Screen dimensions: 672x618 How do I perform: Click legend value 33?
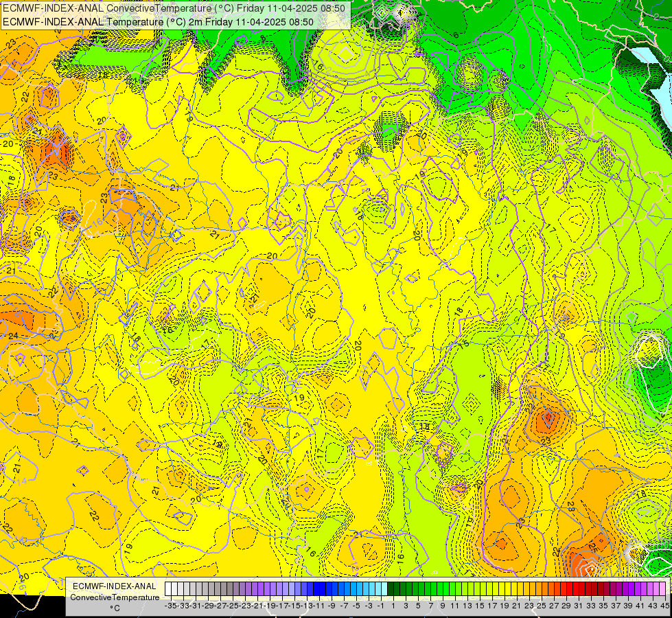(x=591, y=606)
